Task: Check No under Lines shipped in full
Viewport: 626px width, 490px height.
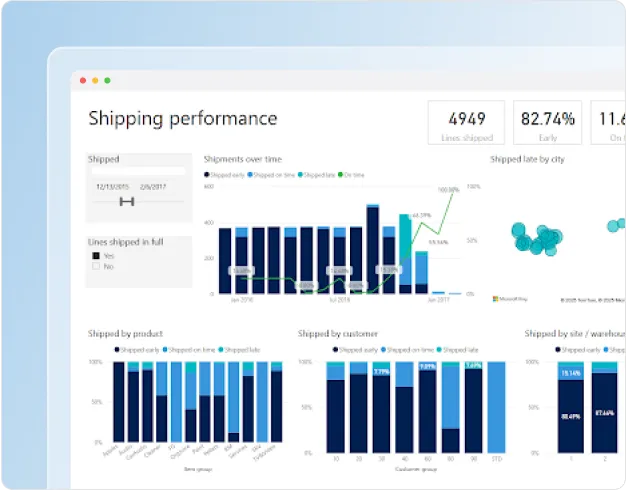Action: pyautogui.click(x=96, y=266)
